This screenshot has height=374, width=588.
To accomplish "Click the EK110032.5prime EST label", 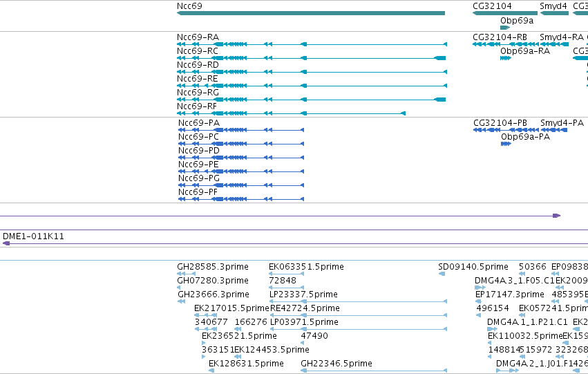I will point(525,336).
